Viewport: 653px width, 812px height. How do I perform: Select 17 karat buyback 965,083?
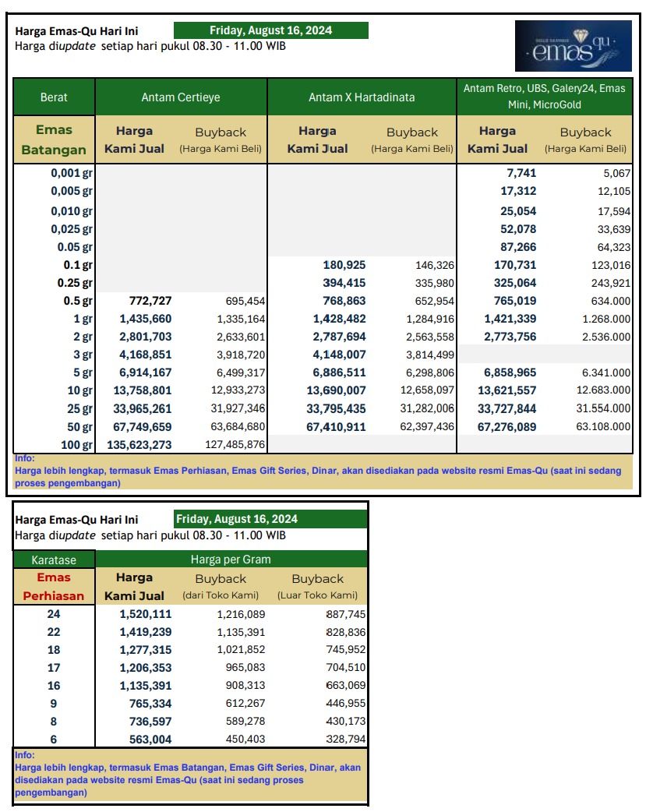click(245, 668)
